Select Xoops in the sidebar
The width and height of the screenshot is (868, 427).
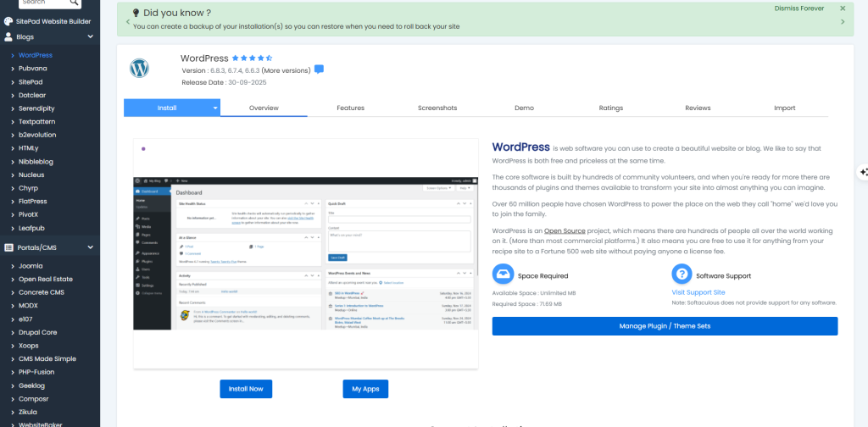coord(28,346)
